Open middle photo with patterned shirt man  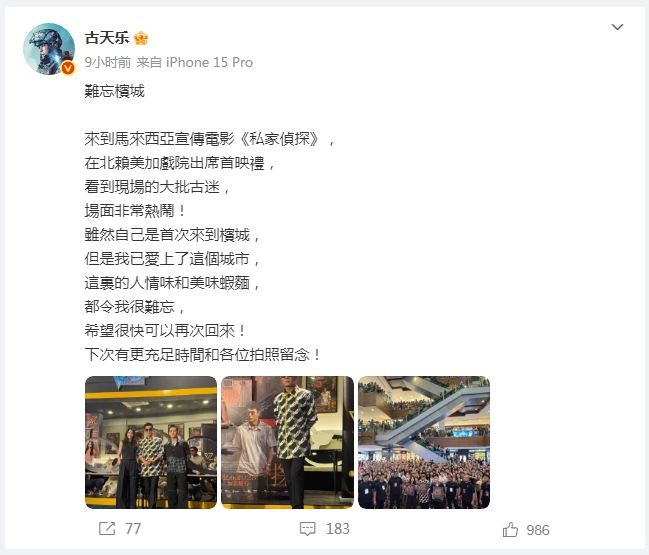[x=287, y=442]
